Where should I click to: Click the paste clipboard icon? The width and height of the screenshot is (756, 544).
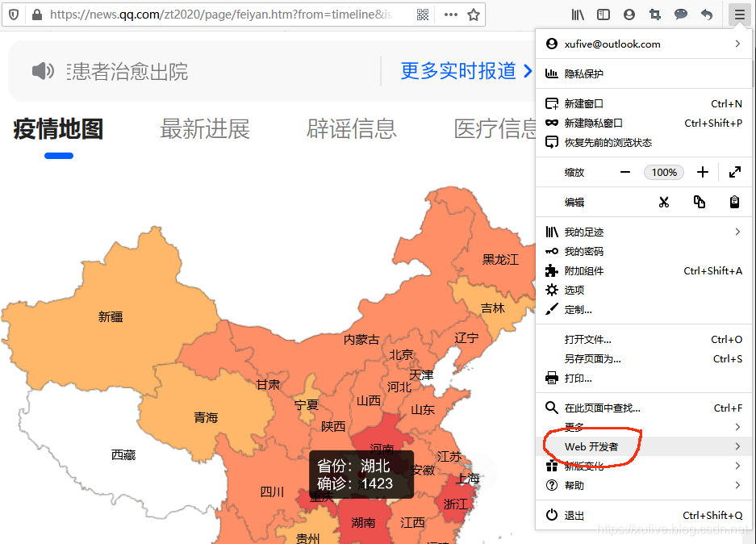click(x=734, y=202)
